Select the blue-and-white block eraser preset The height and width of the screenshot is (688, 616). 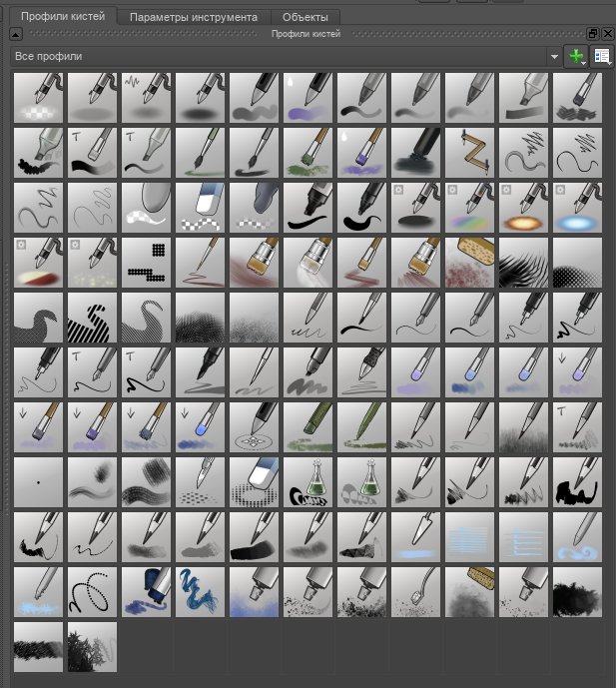(x=200, y=208)
